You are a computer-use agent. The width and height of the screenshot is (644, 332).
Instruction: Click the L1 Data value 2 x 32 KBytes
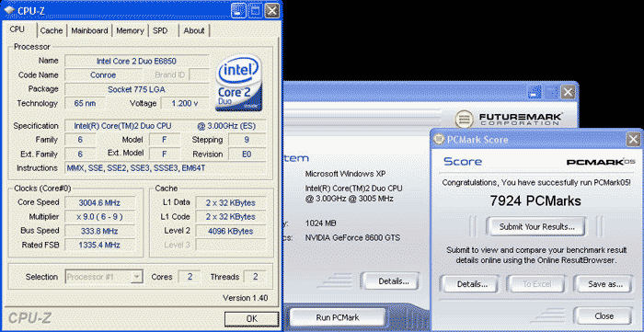pos(231,202)
